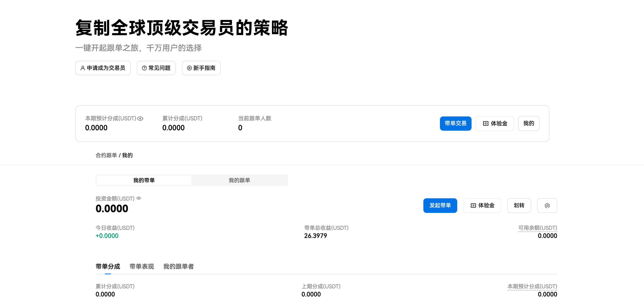
Task: Open 新手指南 guide button
Action: 201,68
